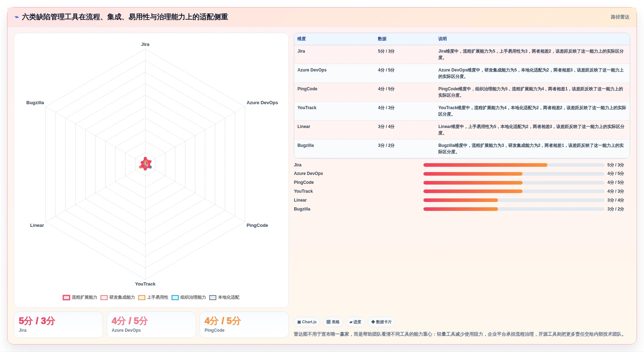Click the Bugzilla axis label on radar
This screenshot has height=352, width=644.
35,103
